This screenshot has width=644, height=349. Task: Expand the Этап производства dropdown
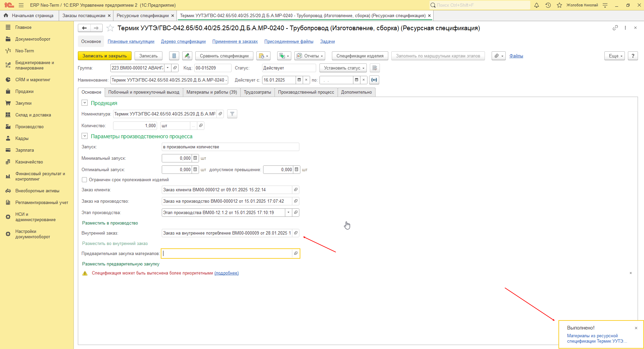click(x=289, y=212)
